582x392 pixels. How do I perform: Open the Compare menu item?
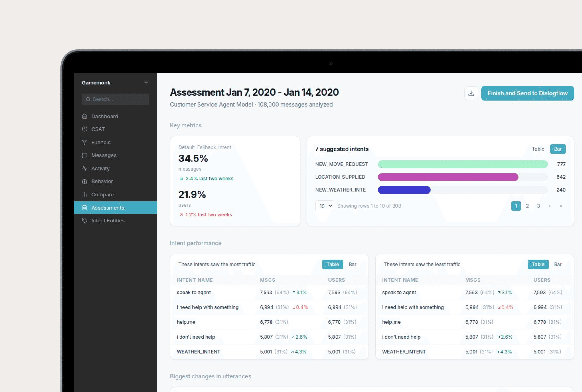coord(103,195)
